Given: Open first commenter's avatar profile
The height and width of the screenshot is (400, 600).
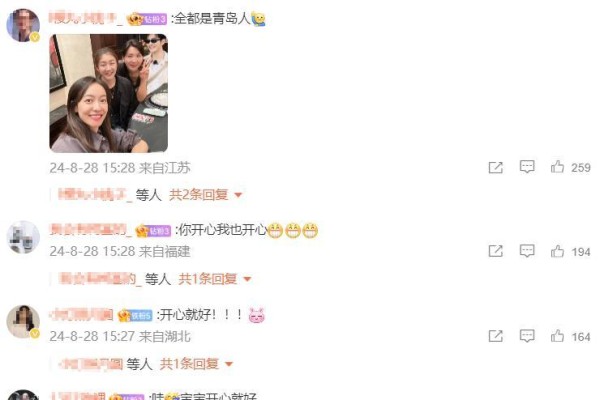Looking at the screenshot, I should [x=23, y=25].
